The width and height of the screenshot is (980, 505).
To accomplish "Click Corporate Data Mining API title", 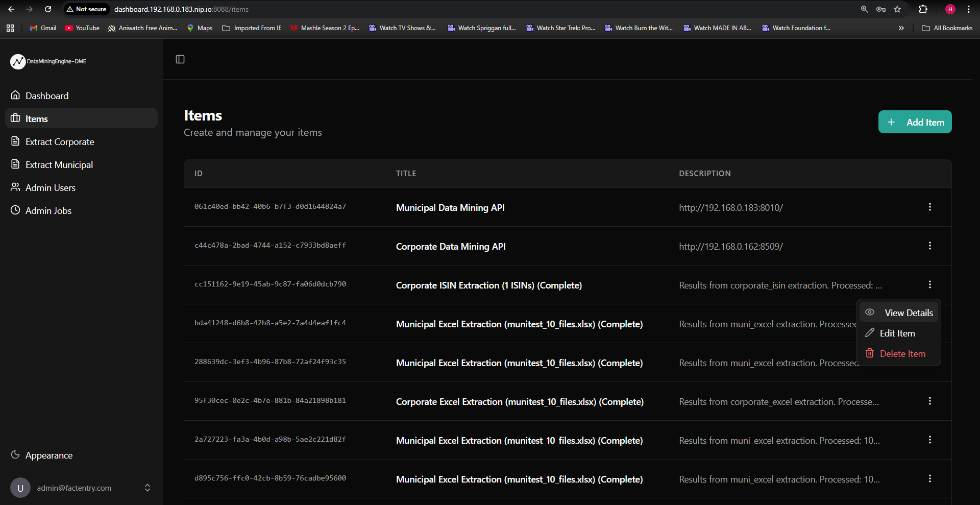I will coord(451,246).
